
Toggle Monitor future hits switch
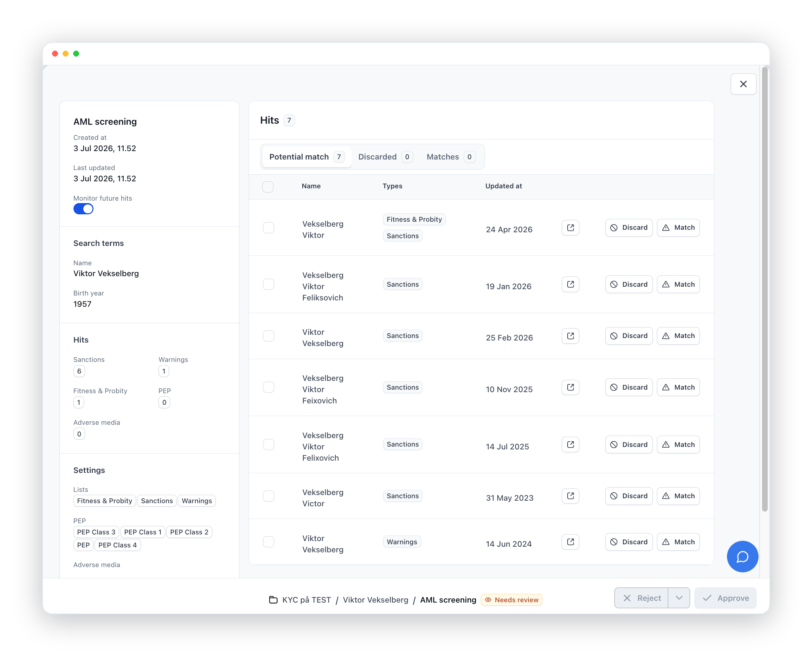pos(83,209)
